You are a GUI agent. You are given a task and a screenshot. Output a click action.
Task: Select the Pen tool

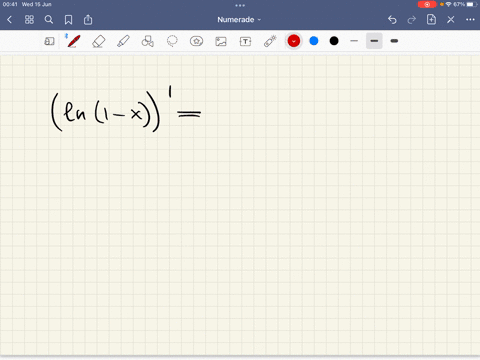click(73, 41)
